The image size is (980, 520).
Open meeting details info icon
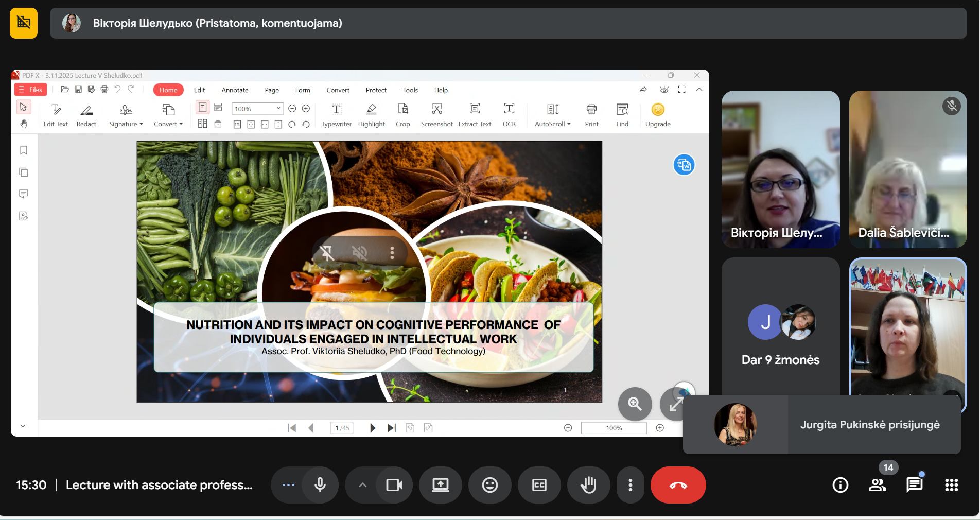point(840,485)
